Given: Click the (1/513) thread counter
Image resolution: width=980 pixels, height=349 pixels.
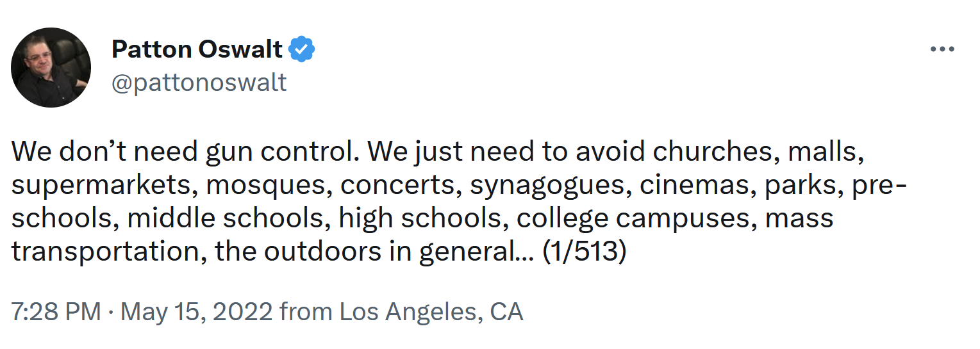Looking at the screenshot, I should click(583, 252).
